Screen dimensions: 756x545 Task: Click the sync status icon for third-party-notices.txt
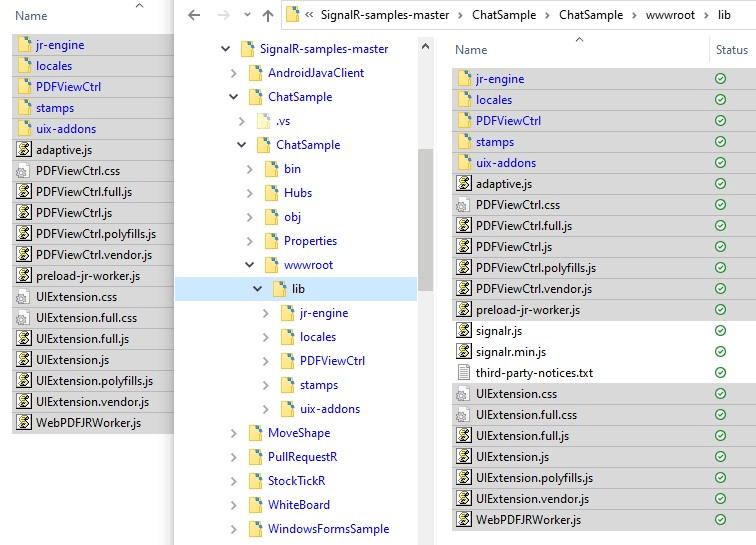click(720, 372)
